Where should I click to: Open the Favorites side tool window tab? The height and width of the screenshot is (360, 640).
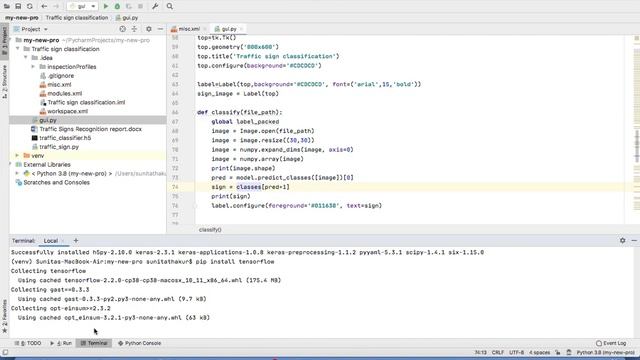tap(4, 316)
